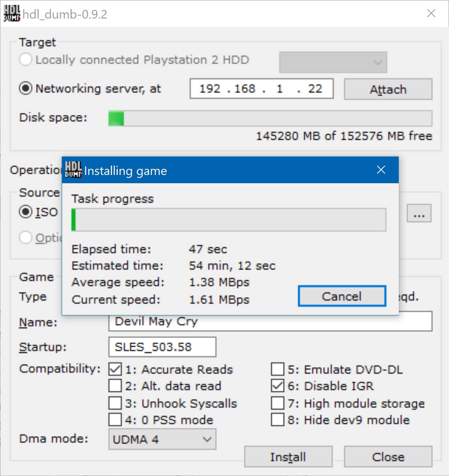449x476 pixels.
Task: Click the HDL Dump icon in main title bar
Action: [12, 13]
